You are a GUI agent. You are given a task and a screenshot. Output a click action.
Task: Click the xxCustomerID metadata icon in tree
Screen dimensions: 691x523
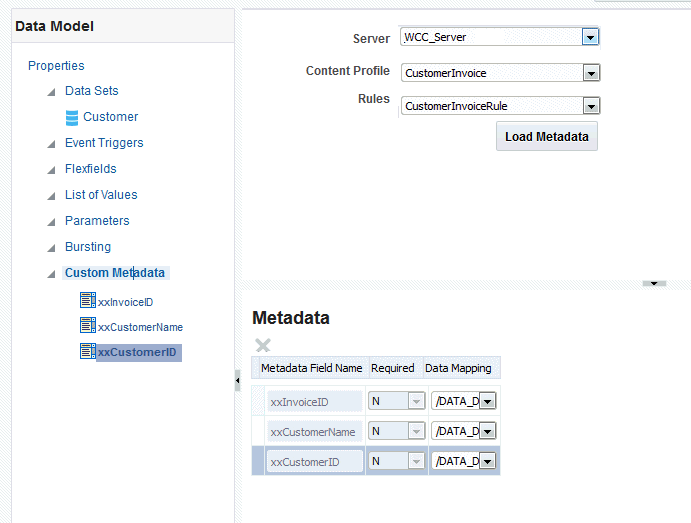(88, 351)
